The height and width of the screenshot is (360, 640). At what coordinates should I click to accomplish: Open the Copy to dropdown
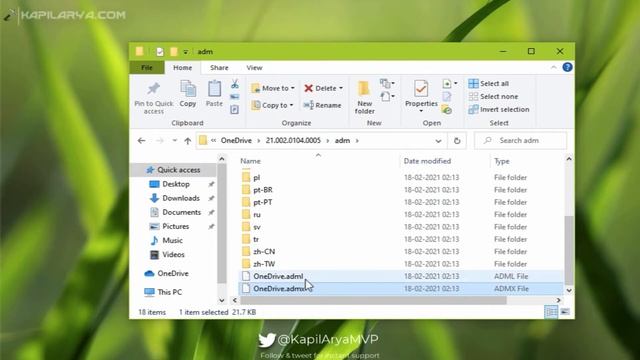272,105
